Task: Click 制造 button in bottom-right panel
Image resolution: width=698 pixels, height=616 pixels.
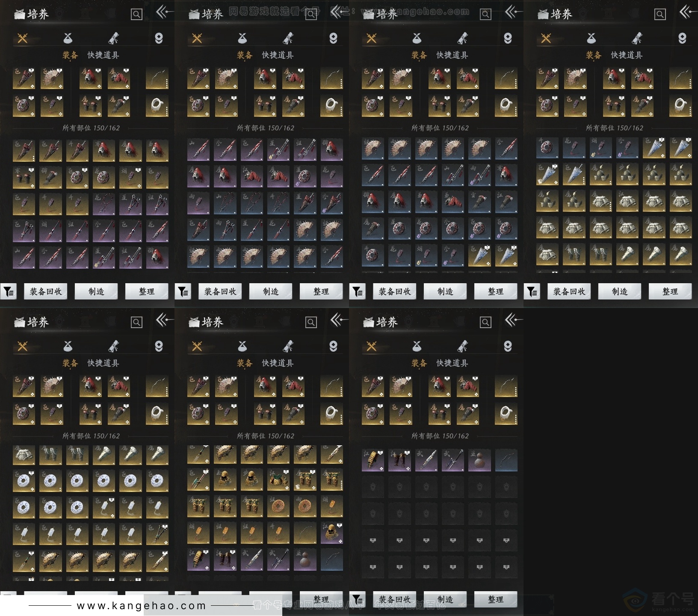Action: (x=445, y=599)
